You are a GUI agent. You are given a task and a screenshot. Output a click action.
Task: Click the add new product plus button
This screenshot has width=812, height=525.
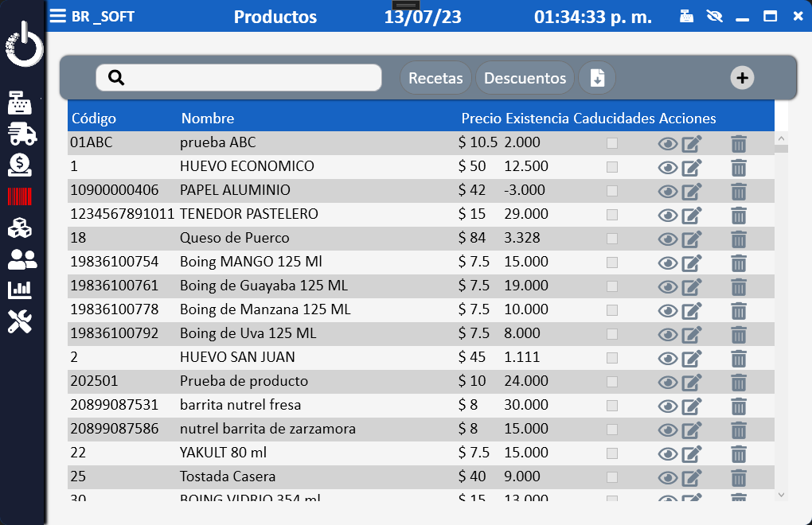point(742,78)
